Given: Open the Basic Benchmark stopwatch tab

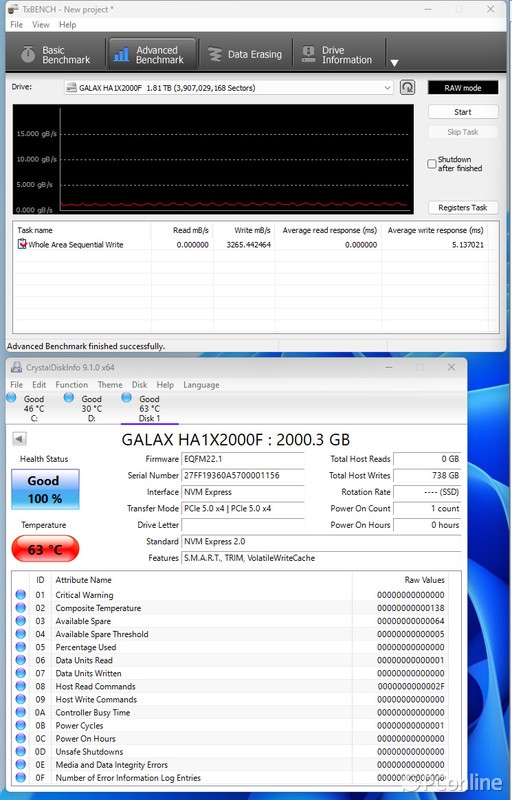Looking at the screenshot, I should pyautogui.click(x=29, y=55).
